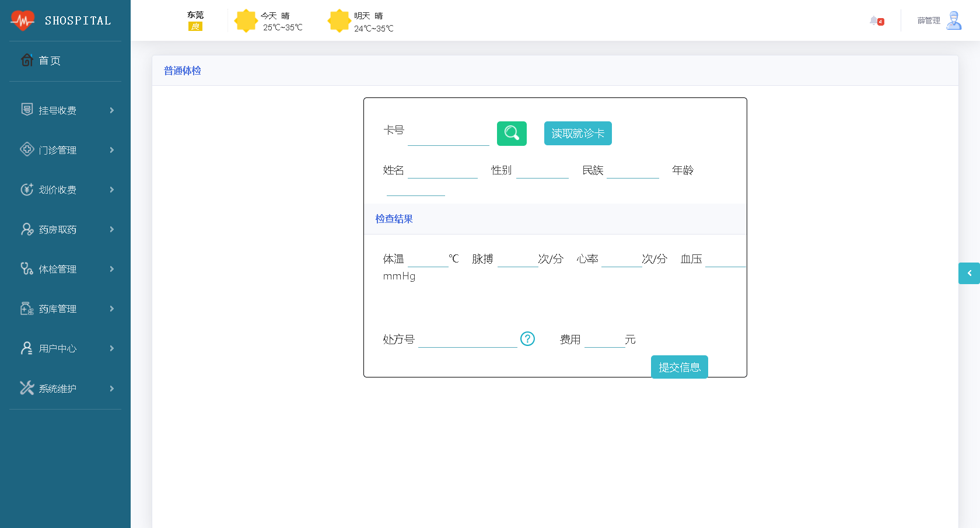The width and height of the screenshot is (980, 528).
Task: Open the 首页 menu item
Action: pos(49,60)
